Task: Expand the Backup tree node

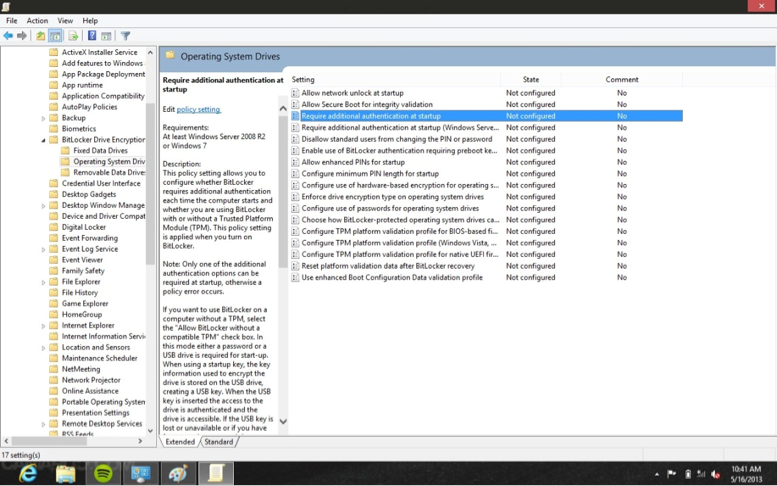Action: click(43, 118)
